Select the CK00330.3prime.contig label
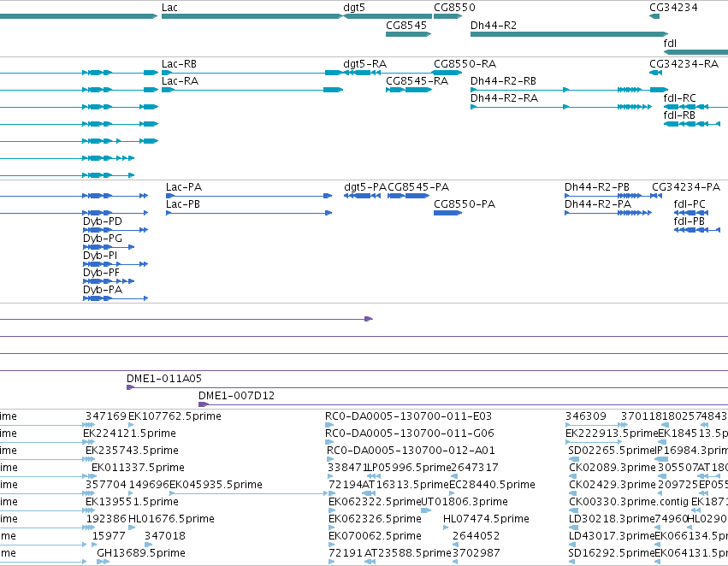 click(629, 503)
